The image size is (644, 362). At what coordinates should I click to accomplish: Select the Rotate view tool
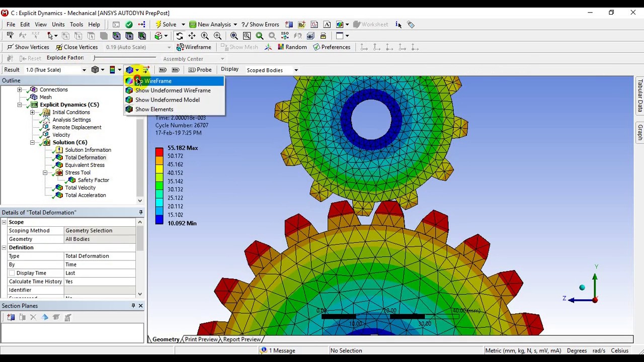point(180,36)
